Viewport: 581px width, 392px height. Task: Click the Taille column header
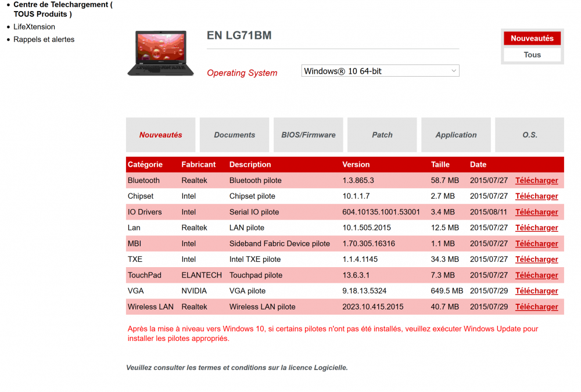point(440,164)
